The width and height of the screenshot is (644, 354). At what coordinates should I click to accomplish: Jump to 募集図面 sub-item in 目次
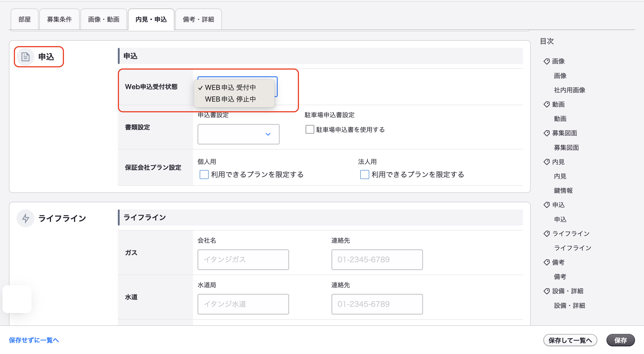tap(566, 148)
